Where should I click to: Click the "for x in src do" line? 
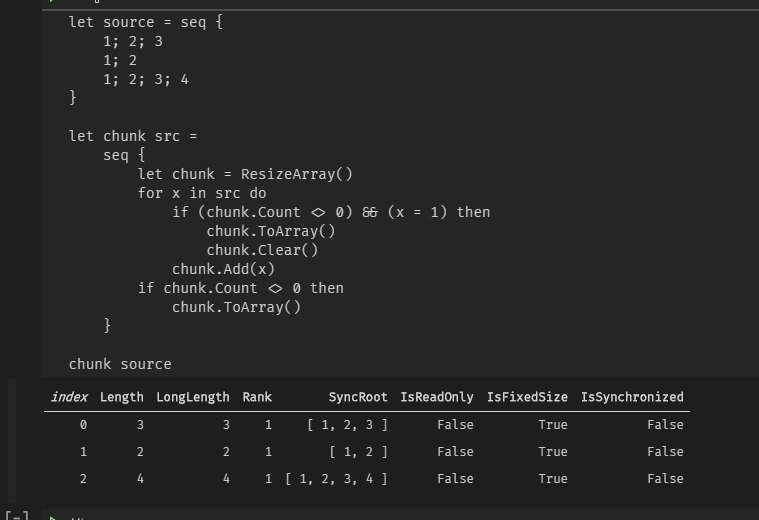[202, 193]
